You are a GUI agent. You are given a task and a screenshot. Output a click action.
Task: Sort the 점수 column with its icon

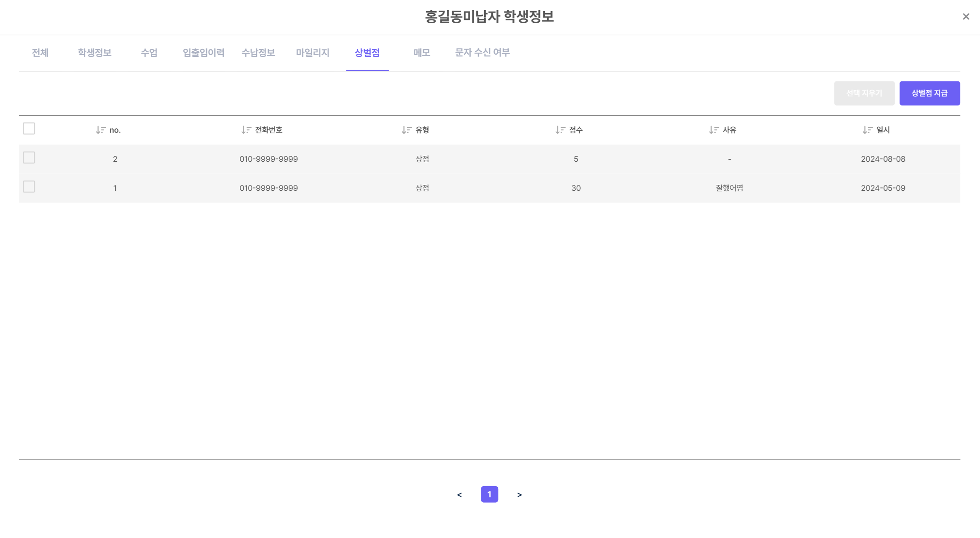point(560,130)
